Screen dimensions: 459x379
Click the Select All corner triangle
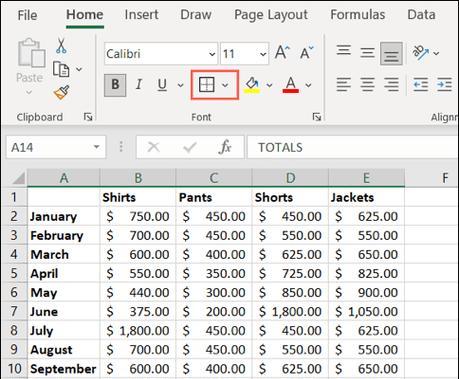point(18,178)
